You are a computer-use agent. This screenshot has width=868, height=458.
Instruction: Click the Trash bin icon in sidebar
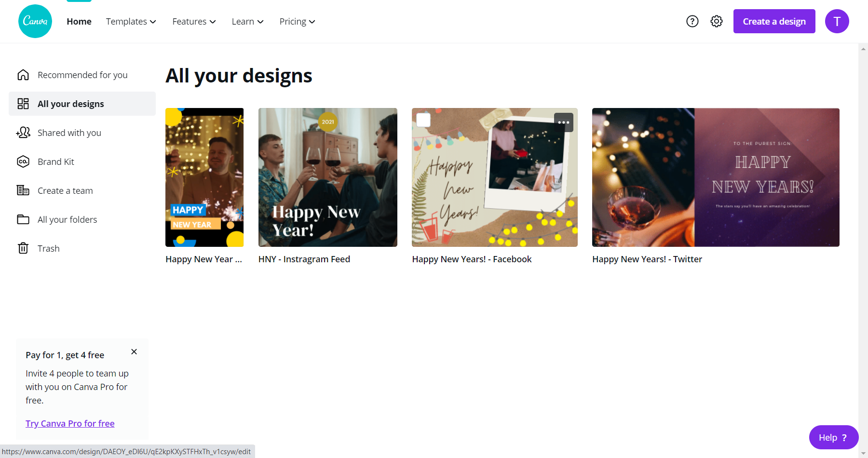[x=23, y=248]
